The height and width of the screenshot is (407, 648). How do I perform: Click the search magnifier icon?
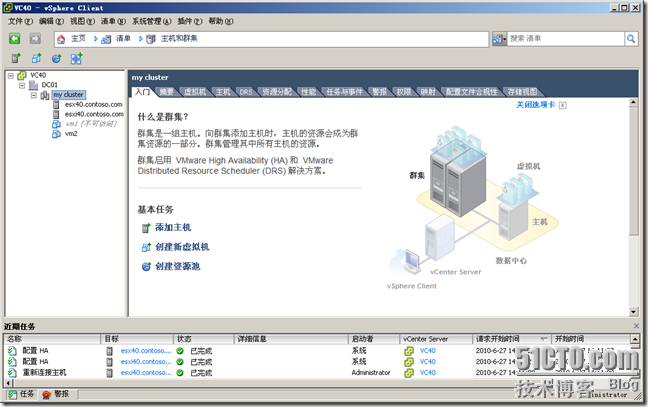coord(631,39)
